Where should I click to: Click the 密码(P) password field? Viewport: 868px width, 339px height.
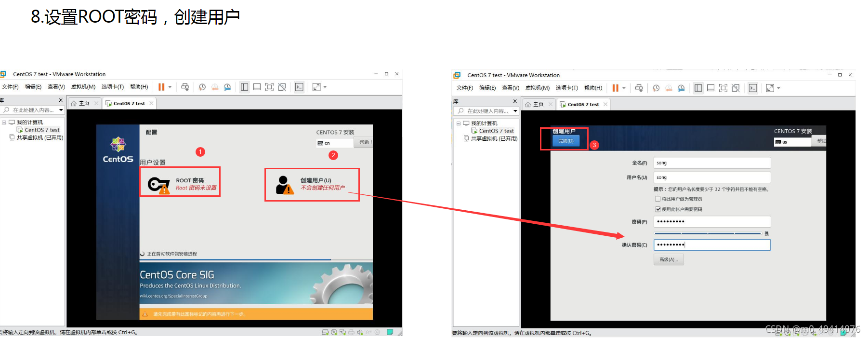pos(712,222)
